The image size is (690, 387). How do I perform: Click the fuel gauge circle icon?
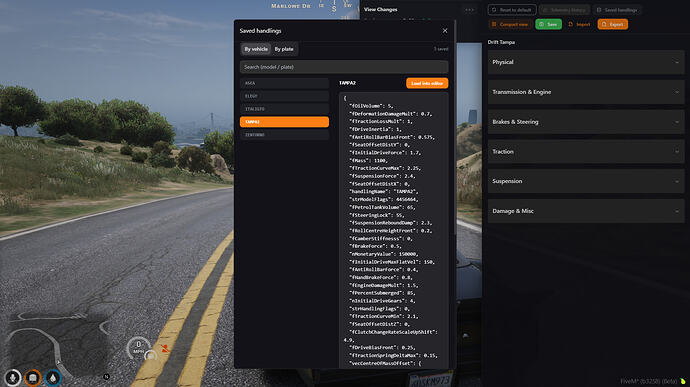click(150, 355)
